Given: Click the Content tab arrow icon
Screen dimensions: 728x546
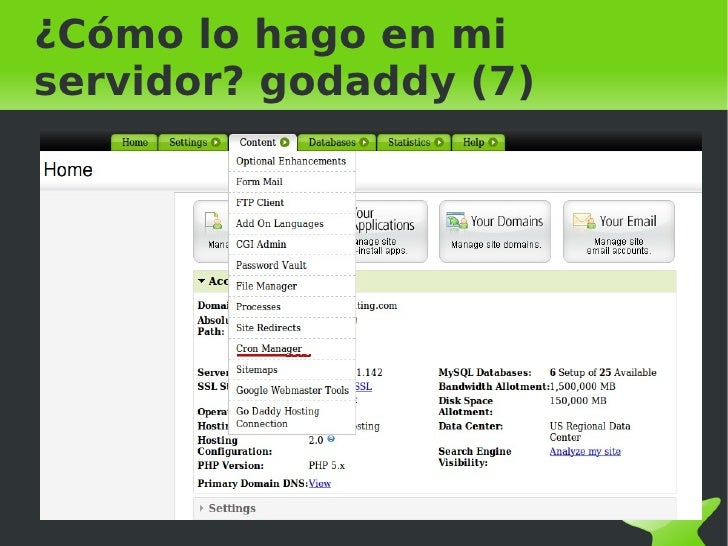Looking at the screenshot, I should click(x=285, y=143).
